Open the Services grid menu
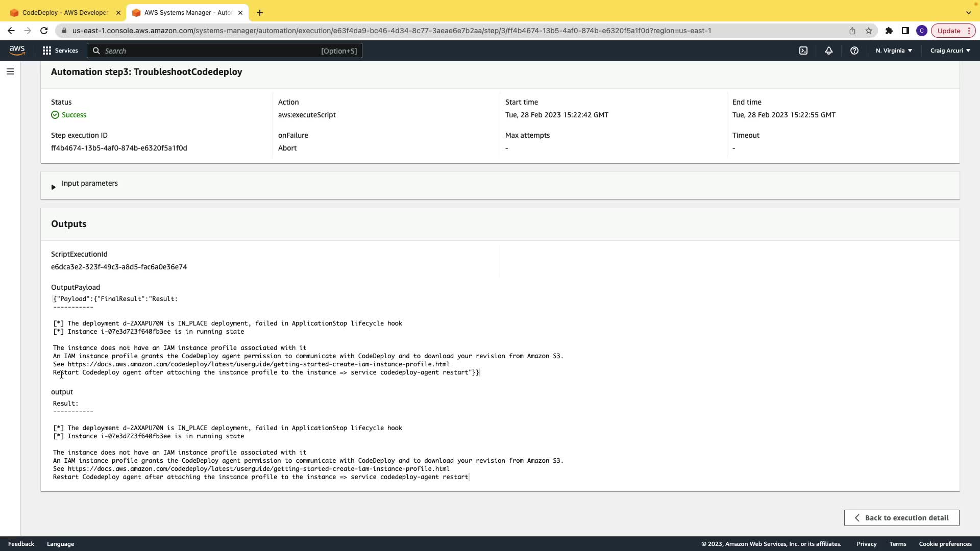This screenshot has width=980, height=551. (x=60, y=51)
